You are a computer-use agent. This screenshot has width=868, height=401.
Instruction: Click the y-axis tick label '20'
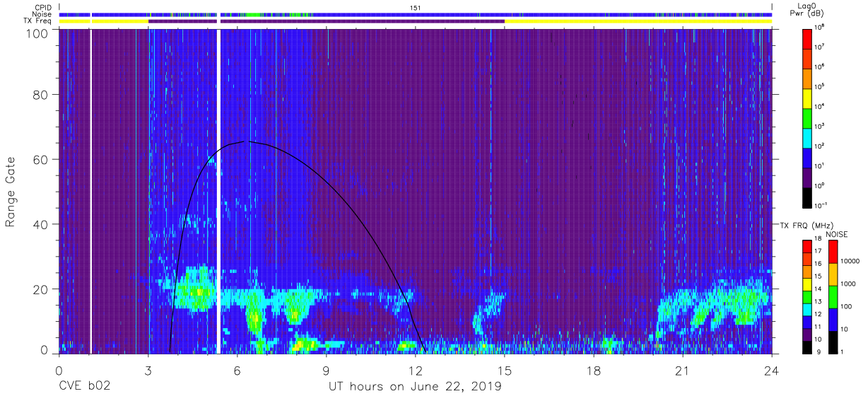(41, 289)
